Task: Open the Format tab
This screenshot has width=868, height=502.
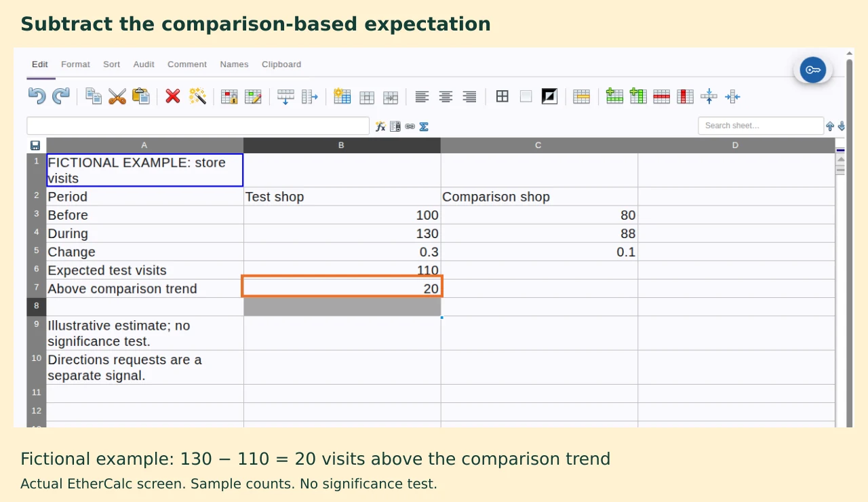Action: pos(75,64)
